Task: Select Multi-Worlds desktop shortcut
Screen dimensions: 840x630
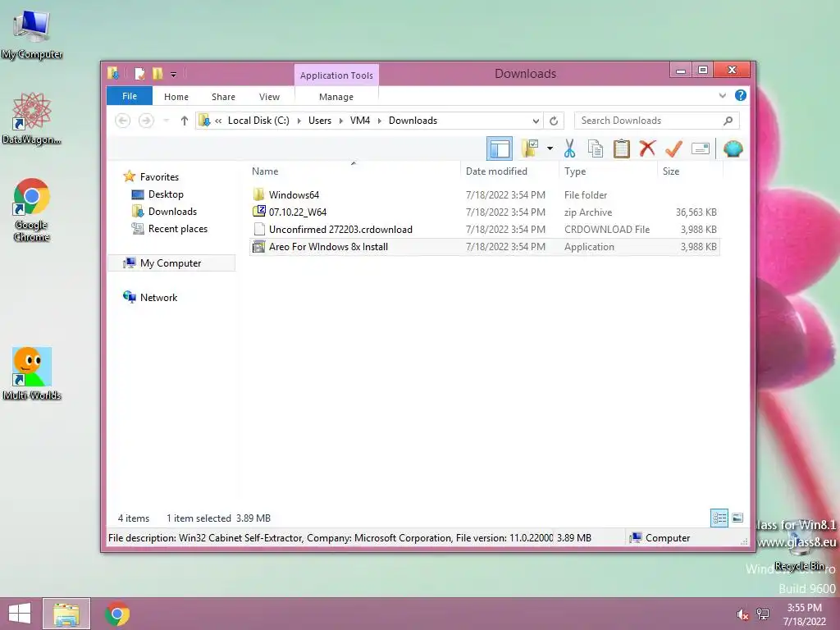Action: (x=32, y=373)
